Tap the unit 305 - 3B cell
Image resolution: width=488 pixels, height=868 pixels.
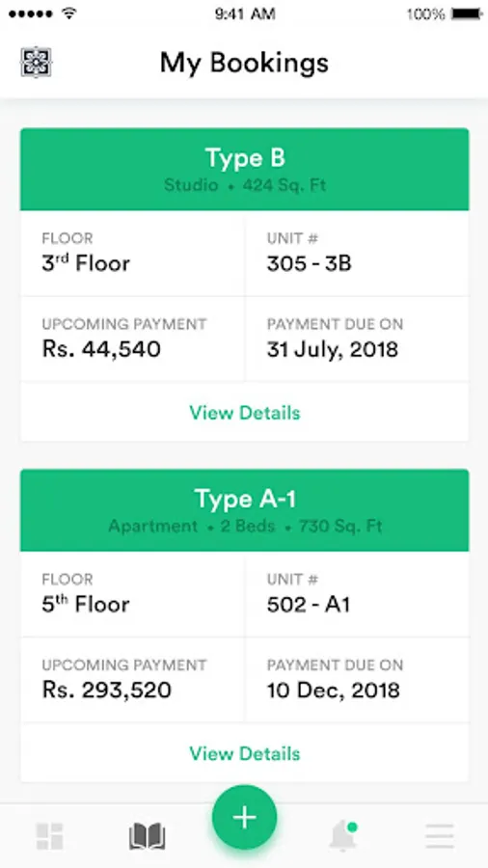pos(357,254)
